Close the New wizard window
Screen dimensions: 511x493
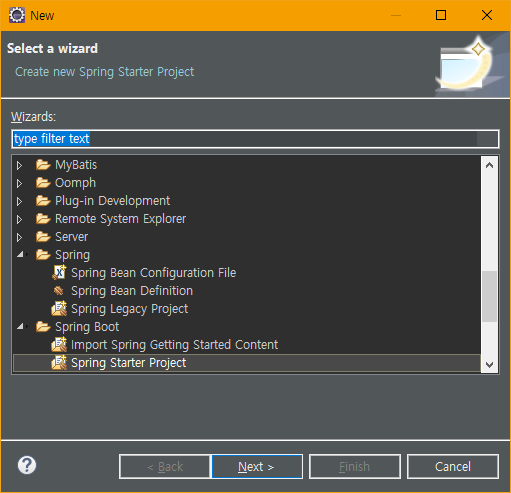click(487, 15)
